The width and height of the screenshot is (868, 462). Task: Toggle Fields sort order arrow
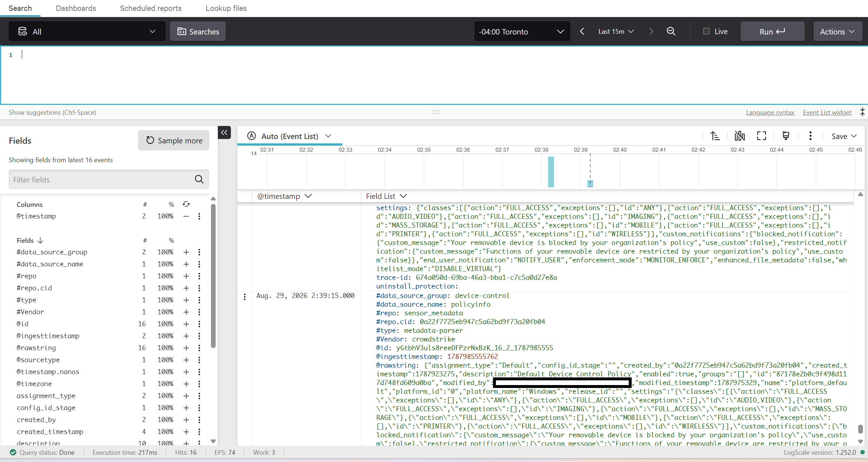point(40,240)
